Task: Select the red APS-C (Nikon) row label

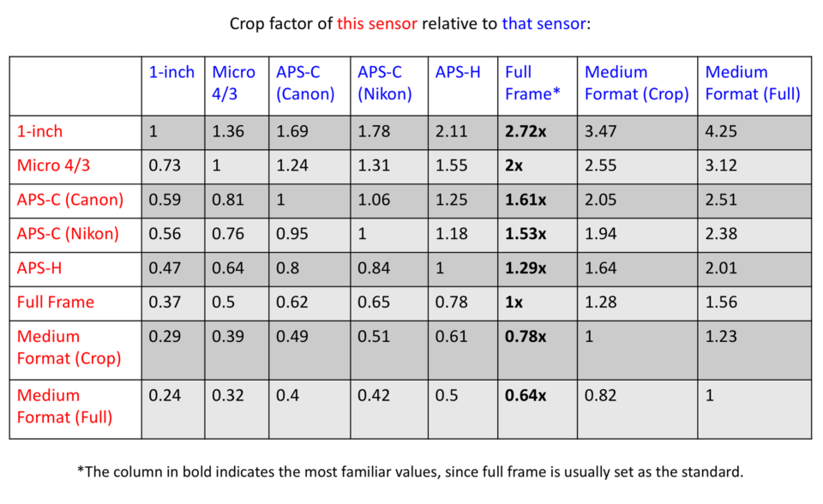Action: tap(69, 234)
